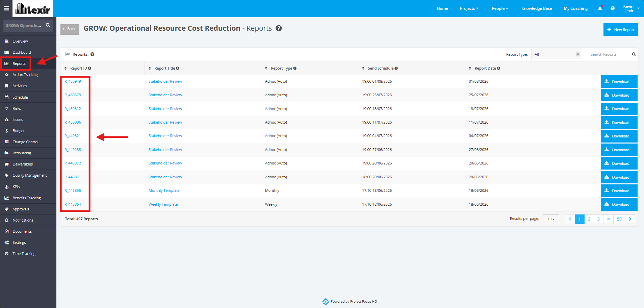Open the Weekly Template report title
Viewport: 644px width, 308px height.
(x=163, y=204)
